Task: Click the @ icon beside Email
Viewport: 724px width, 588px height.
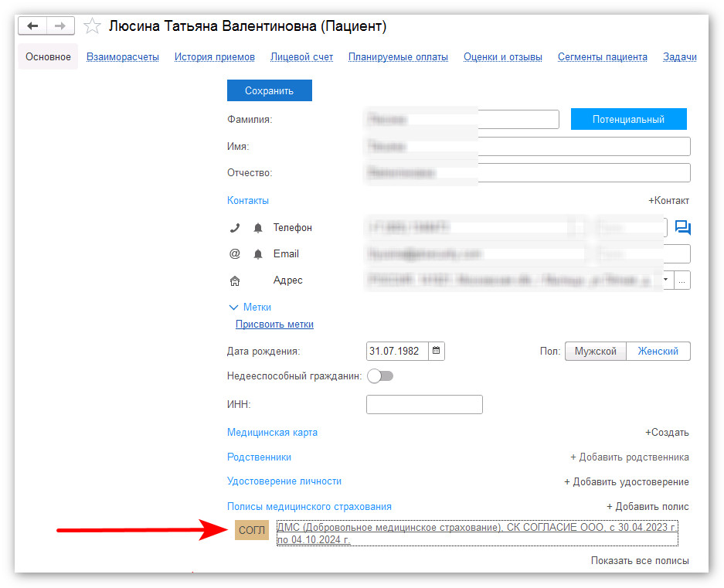Action: [x=235, y=253]
